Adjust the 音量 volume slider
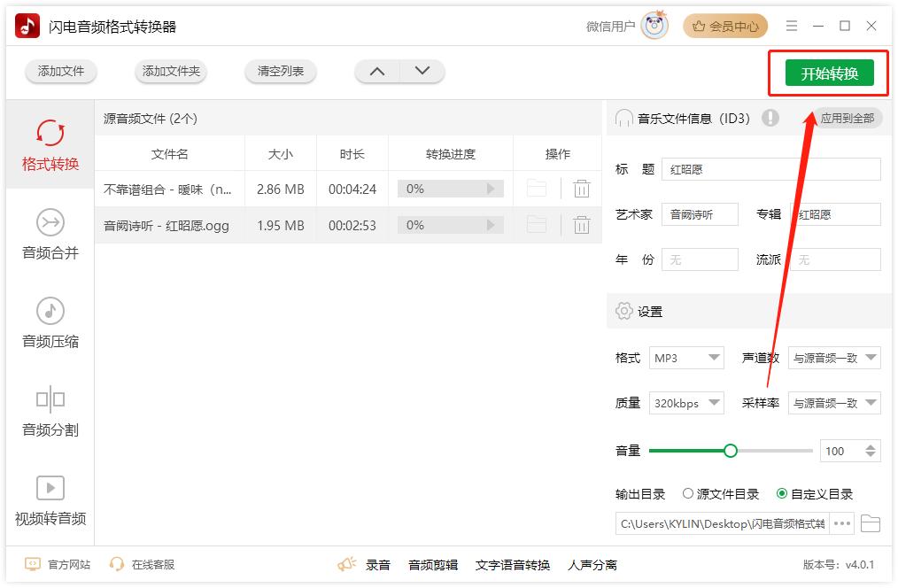 pos(730,450)
